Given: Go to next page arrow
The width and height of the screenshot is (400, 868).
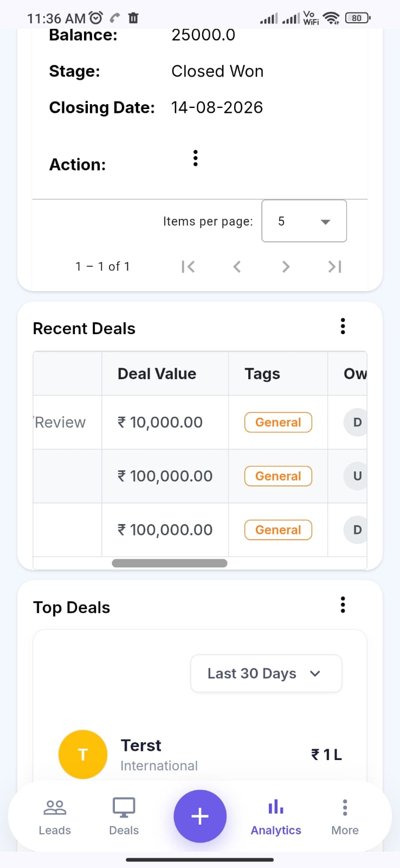Looking at the screenshot, I should pyautogui.click(x=286, y=266).
